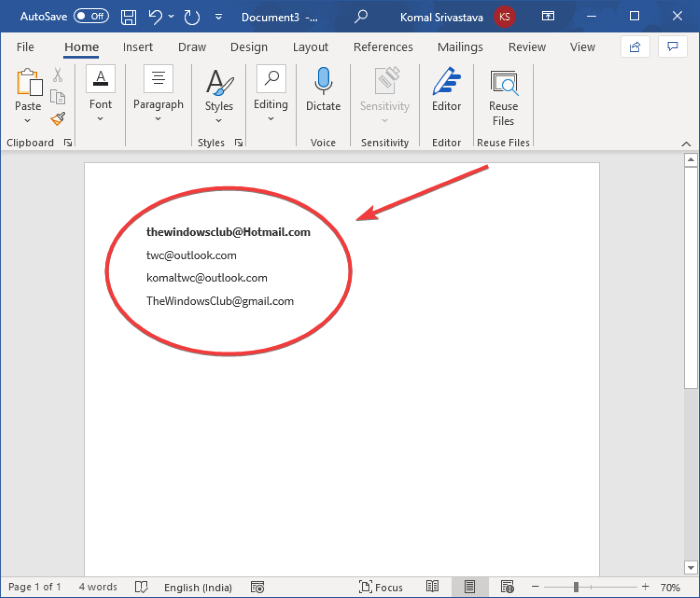Viewport: 700px width, 598px height.
Task: Open the proofing book icon
Action: (141, 587)
